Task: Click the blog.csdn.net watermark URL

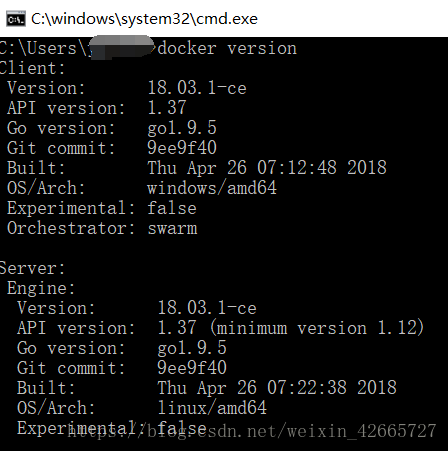Action: click(x=252, y=431)
